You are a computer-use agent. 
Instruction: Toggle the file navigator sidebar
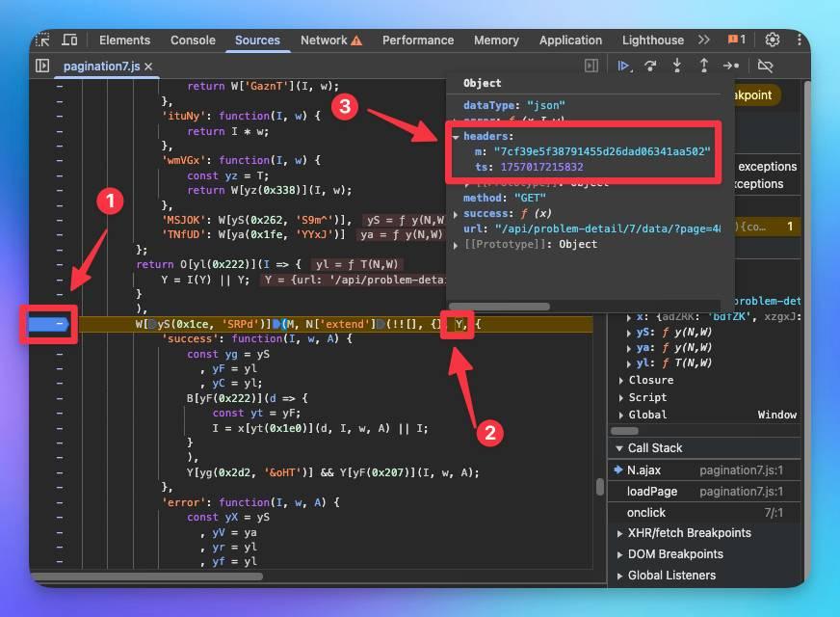[42, 66]
